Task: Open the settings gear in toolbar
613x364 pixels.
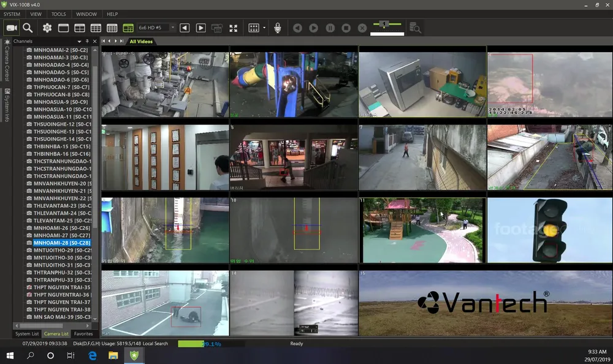Action: click(47, 28)
